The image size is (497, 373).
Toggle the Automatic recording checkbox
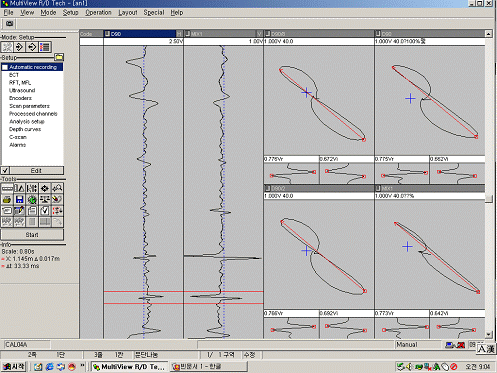pos(5,67)
